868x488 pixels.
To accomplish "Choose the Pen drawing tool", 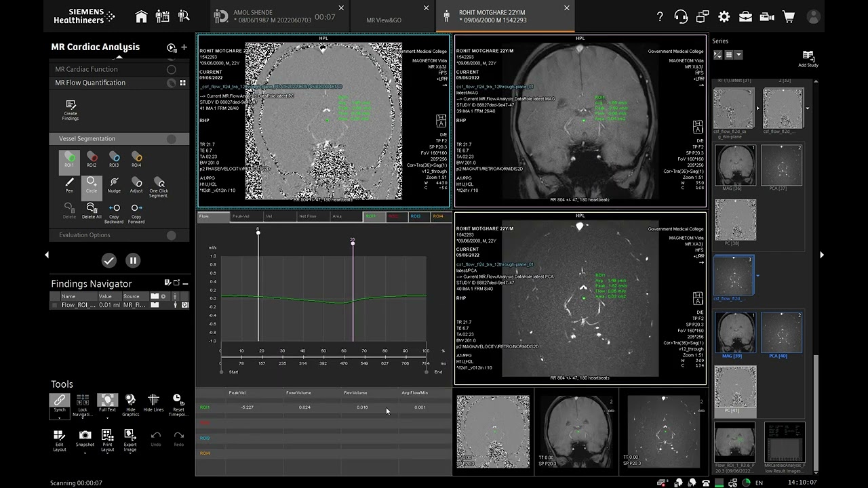I will 69,185.
